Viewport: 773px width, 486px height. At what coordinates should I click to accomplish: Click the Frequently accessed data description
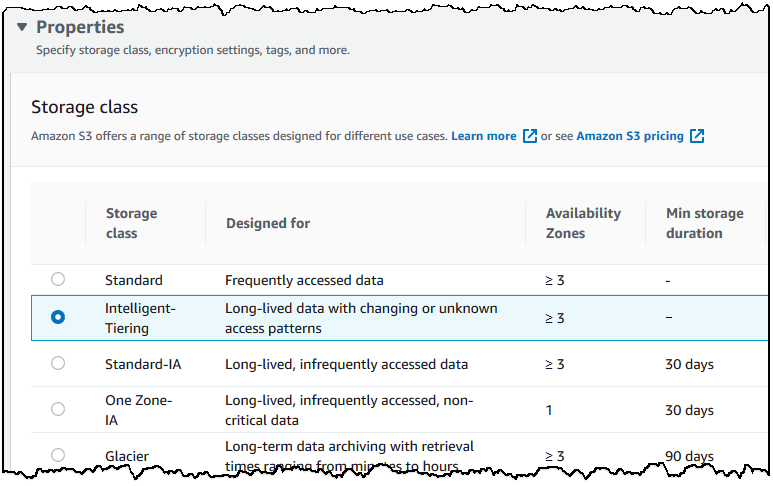(x=304, y=280)
